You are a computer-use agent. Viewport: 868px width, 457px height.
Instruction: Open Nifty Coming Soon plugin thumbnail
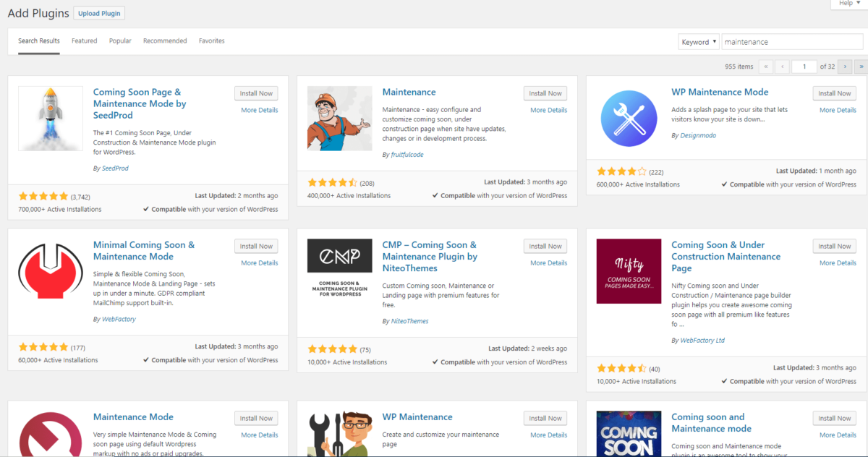point(629,271)
